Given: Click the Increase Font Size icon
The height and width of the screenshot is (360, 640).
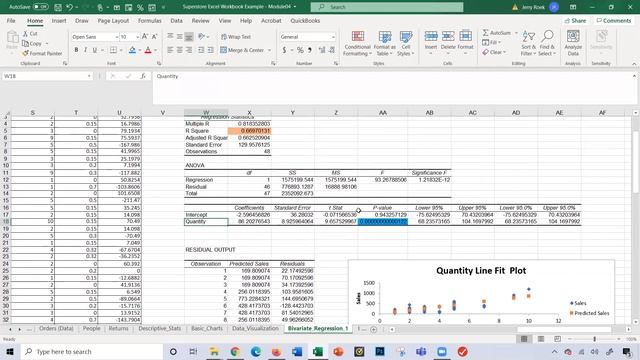Looking at the screenshot, I should 145,37.
